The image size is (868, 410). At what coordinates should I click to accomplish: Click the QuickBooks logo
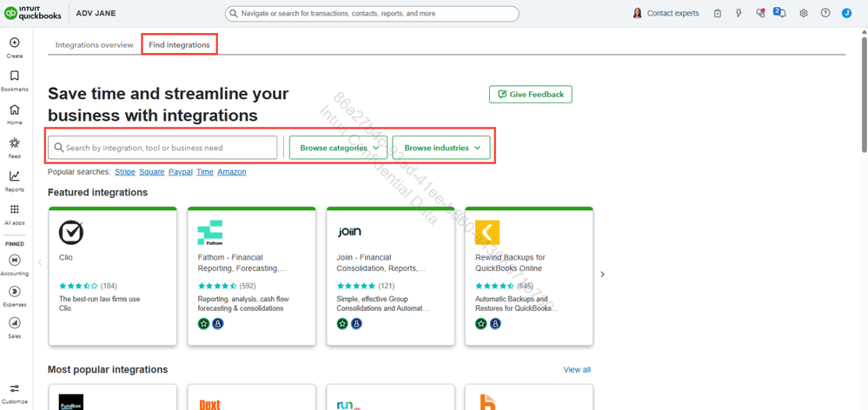(33, 13)
